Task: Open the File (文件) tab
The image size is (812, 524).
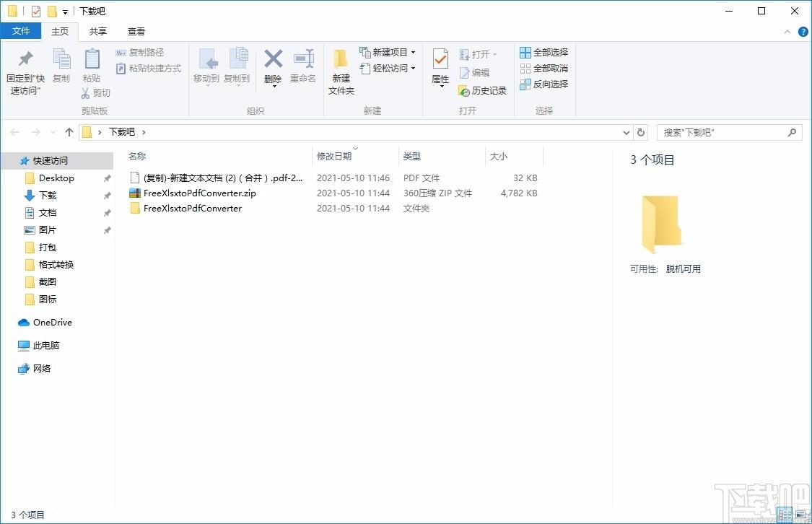Action: 21,31
